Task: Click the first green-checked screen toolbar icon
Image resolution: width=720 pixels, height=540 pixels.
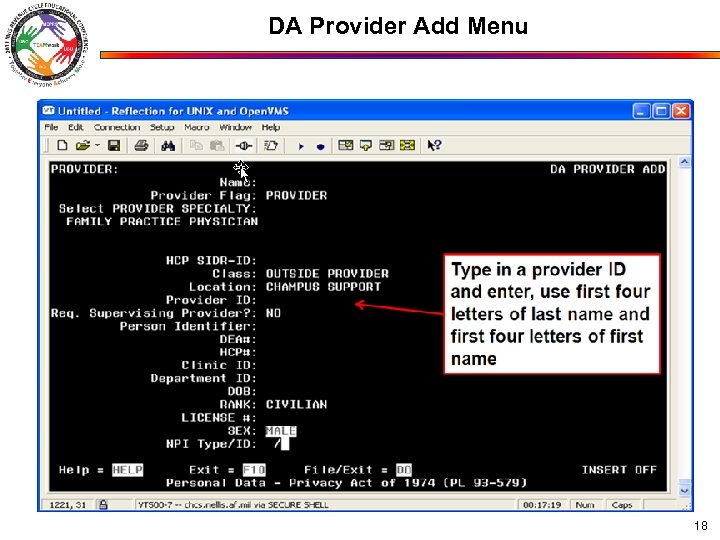Action: pyautogui.click(x=345, y=146)
